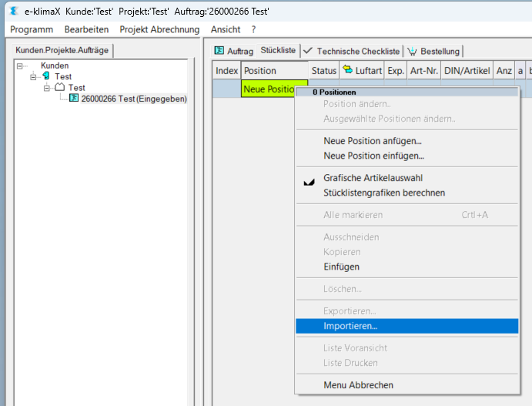Open the Bearbeiten menu
The image size is (532, 406).
[x=86, y=29]
